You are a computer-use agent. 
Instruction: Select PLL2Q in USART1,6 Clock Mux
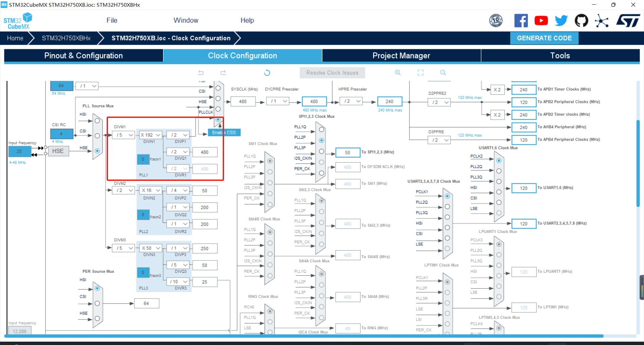pos(499,171)
